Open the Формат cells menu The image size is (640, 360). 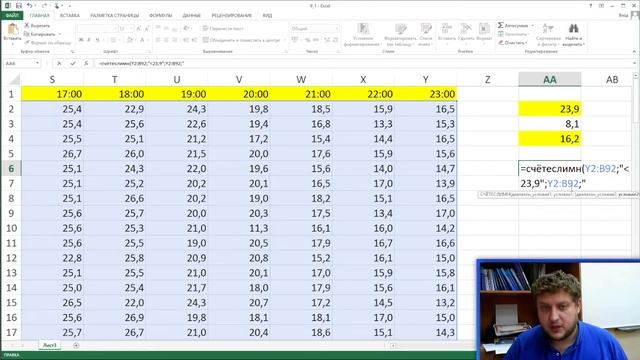pos(484,33)
